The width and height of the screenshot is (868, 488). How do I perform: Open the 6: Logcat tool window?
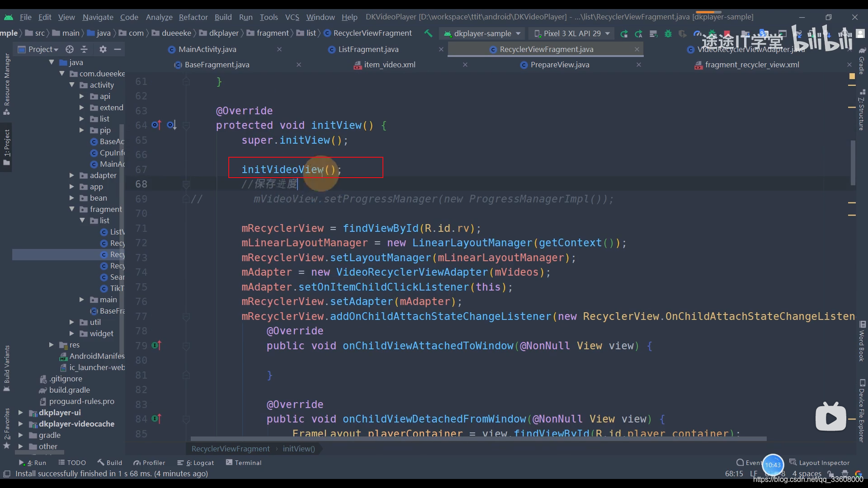pyautogui.click(x=196, y=463)
